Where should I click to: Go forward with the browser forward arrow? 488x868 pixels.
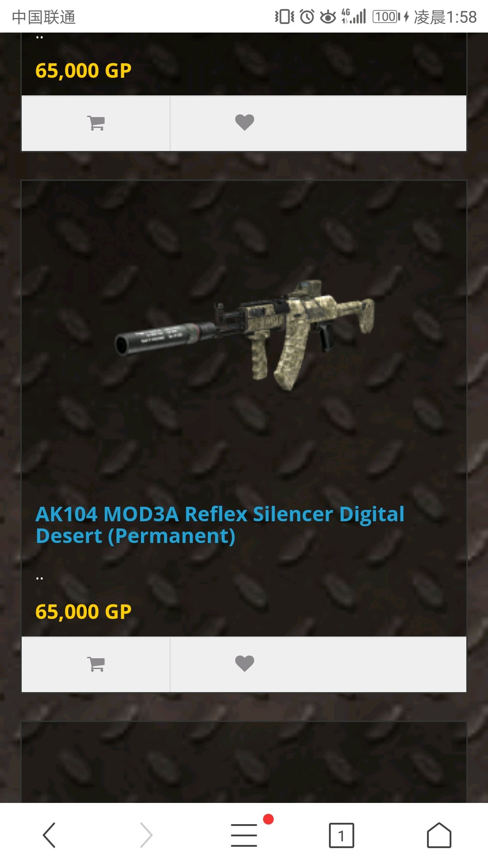pyautogui.click(x=146, y=835)
